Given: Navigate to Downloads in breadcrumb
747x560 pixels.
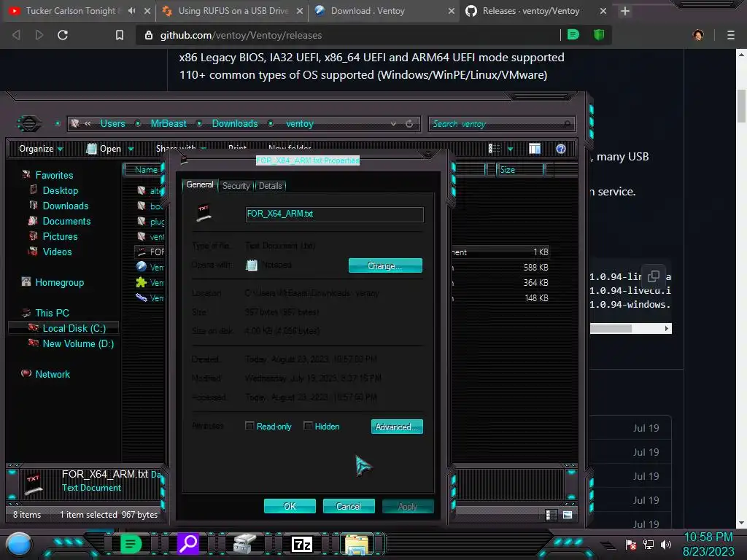Looking at the screenshot, I should (235, 124).
